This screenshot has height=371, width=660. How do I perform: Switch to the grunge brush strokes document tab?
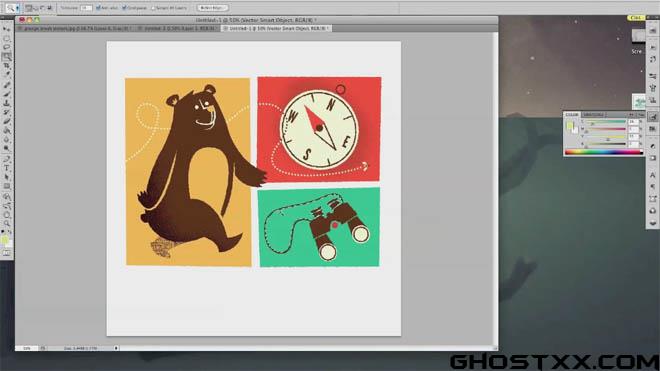coord(76,29)
